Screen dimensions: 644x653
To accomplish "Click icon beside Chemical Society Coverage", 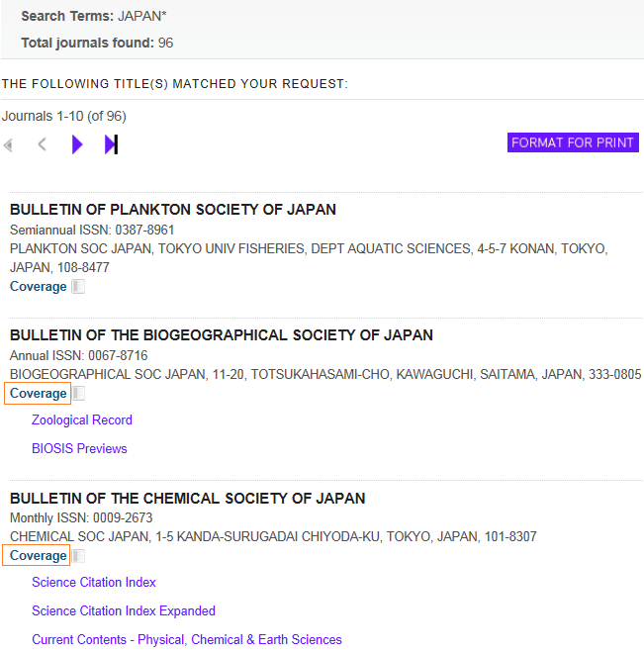I will click(79, 556).
